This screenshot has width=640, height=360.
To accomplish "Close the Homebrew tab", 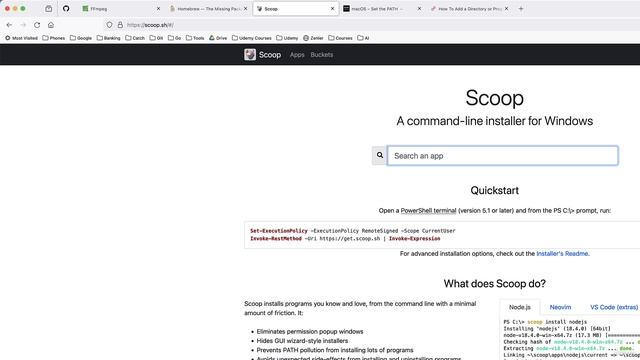I will click(x=245, y=9).
